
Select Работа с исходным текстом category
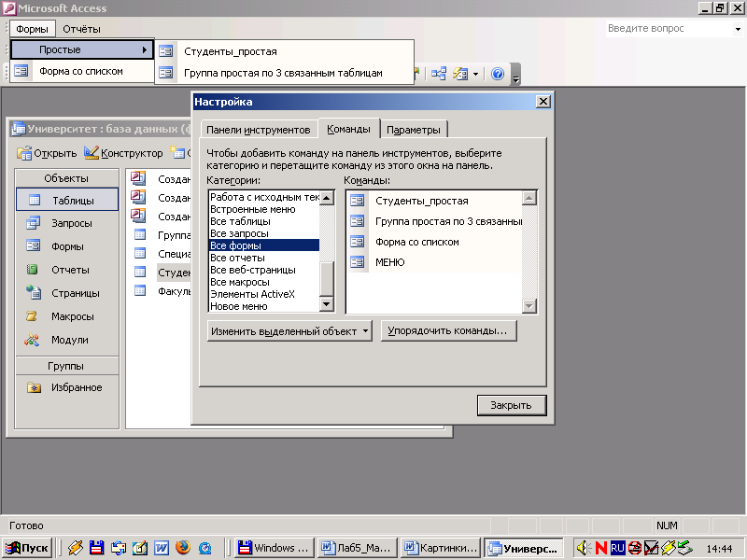tap(264, 197)
